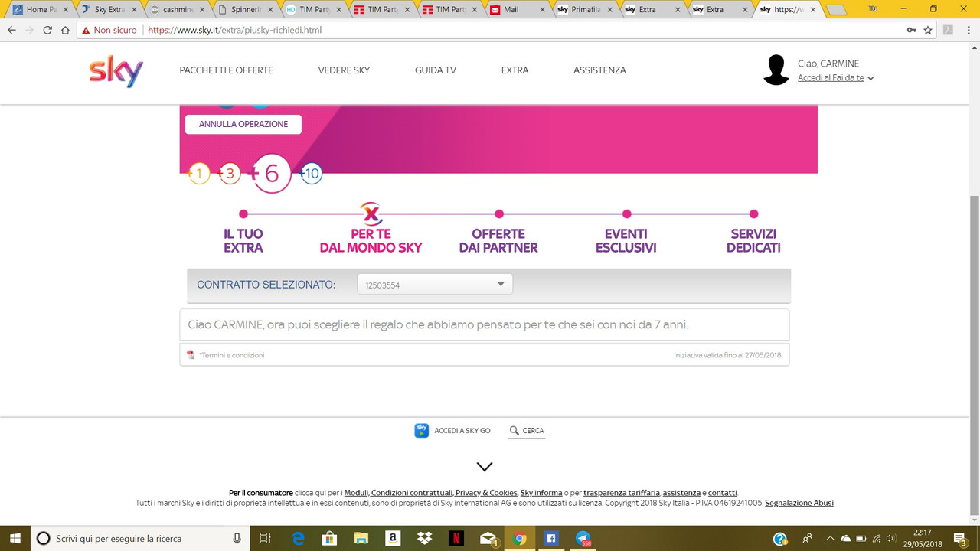Open Netflix from taskbar
Viewport: 980px width, 551px height.
pyautogui.click(x=456, y=538)
